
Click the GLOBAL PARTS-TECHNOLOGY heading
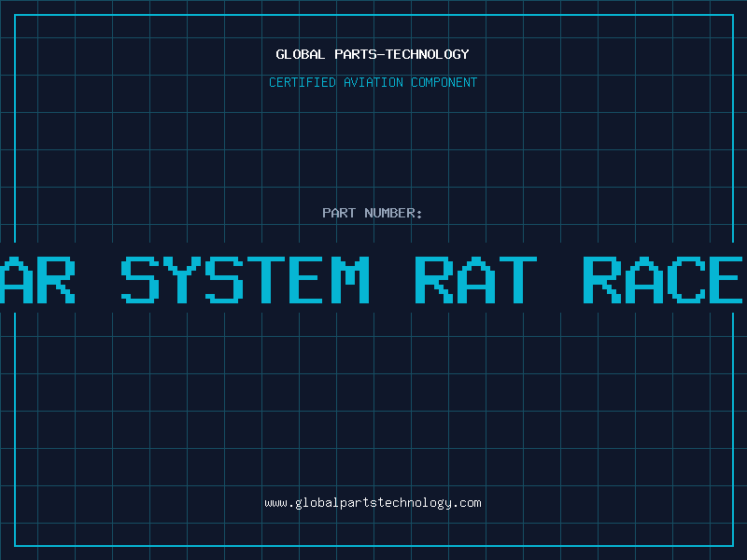pos(373,54)
